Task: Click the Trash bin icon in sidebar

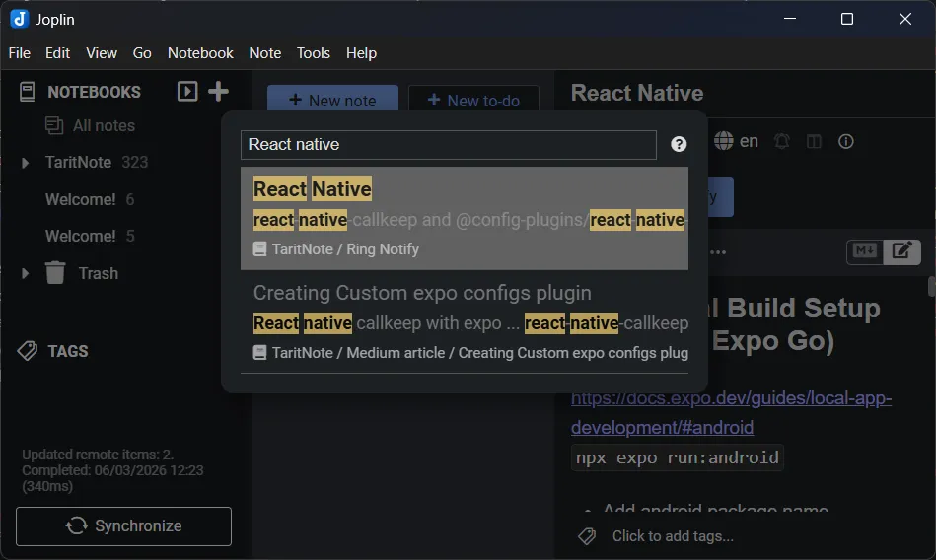Action: [56, 273]
